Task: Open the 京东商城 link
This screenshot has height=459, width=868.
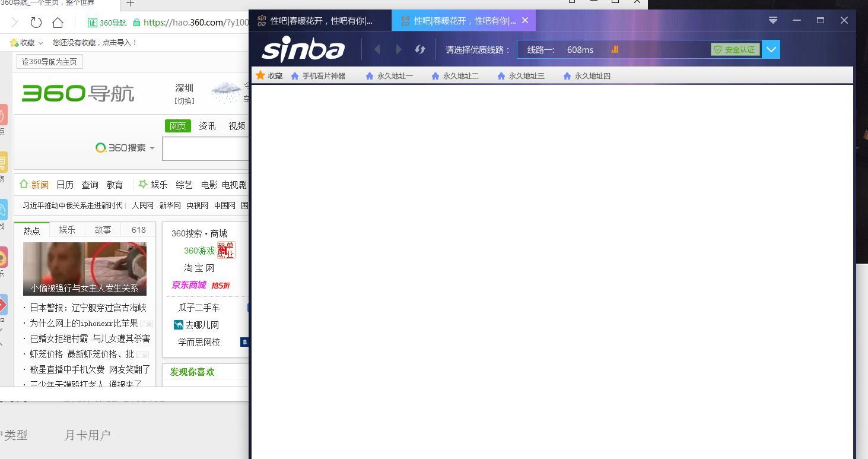Action: [x=189, y=285]
